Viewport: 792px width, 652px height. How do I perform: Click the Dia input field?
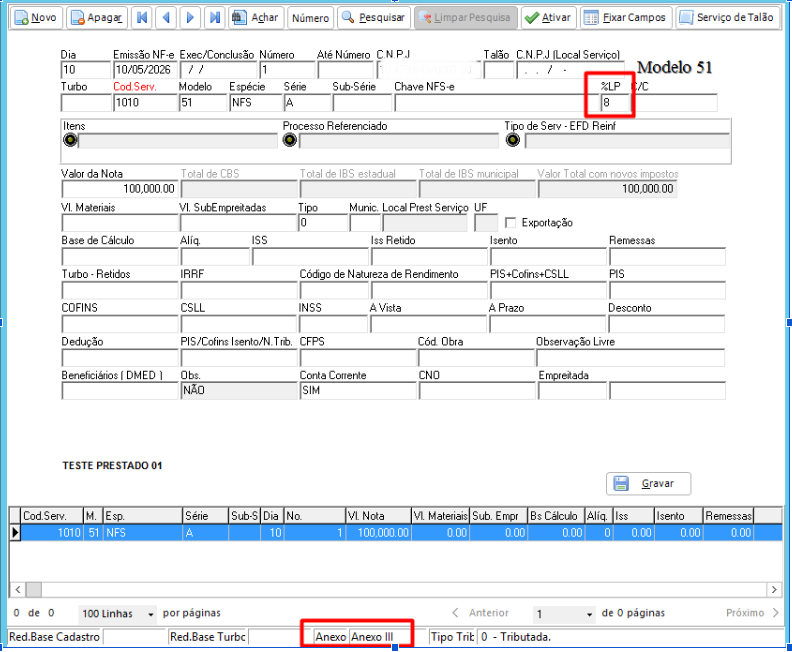click(x=86, y=70)
